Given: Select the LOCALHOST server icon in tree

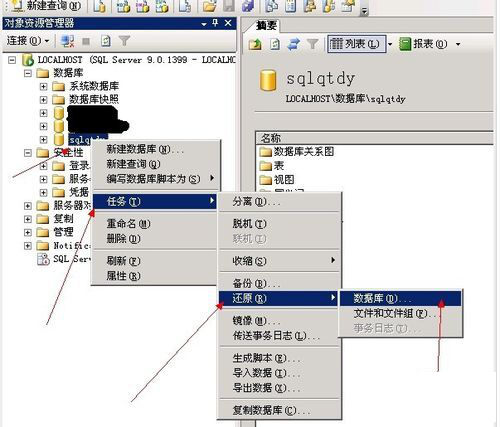Looking at the screenshot, I should pyautogui.click(x=28, y=60).
